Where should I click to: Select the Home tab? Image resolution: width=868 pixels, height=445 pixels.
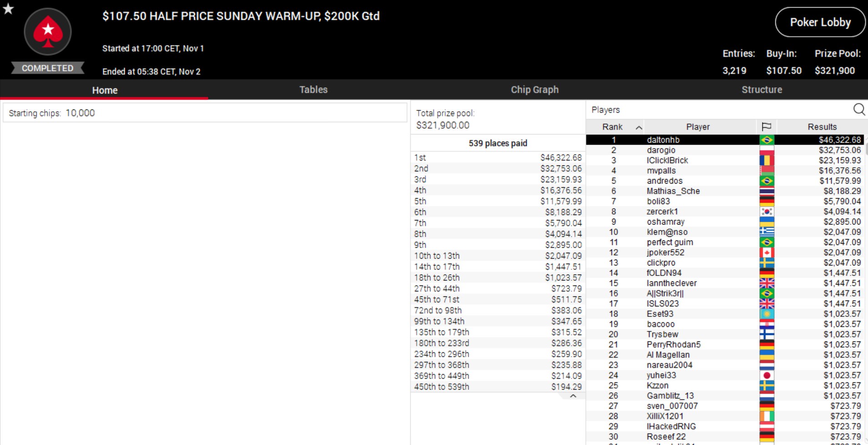[x=105, y=90]
